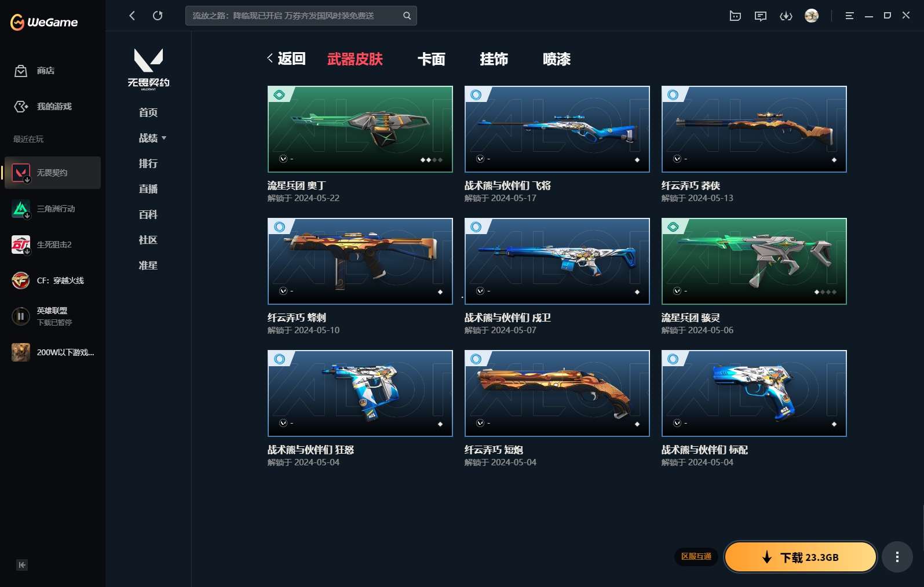
Task: Expand chevron on 流星兵团 奥丁 card
Action: click(x=283, y=159)
